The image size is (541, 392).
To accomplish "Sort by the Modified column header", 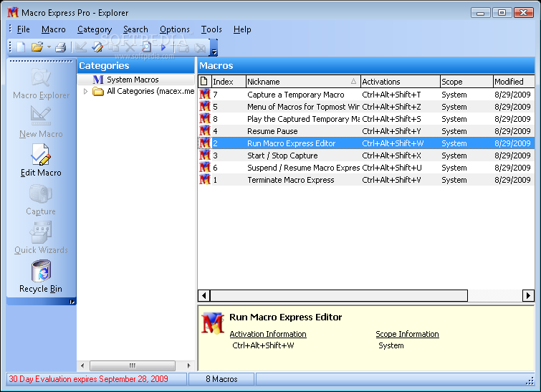I will point(513,82).
